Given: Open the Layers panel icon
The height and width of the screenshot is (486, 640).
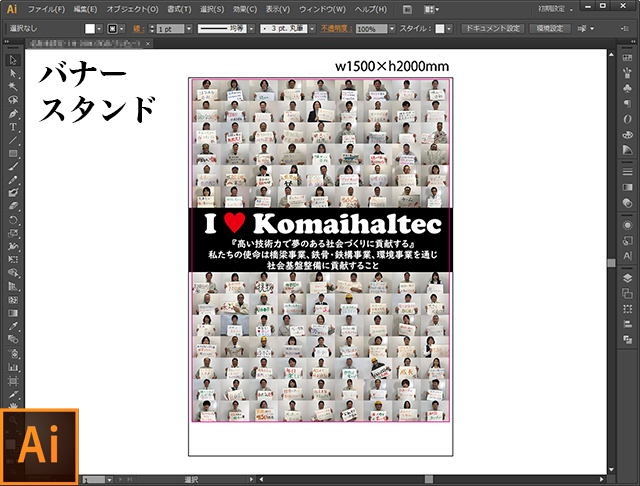Looking at the screenshot, I should (627, 278).
